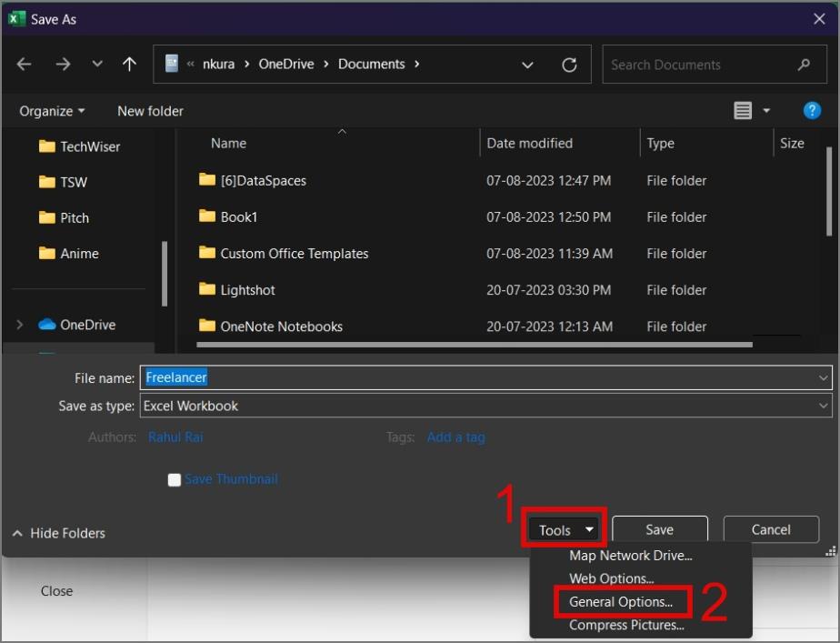Screen dimensions: 840x643
Task: Expand the OneDrive tree node
Action: 20,325
